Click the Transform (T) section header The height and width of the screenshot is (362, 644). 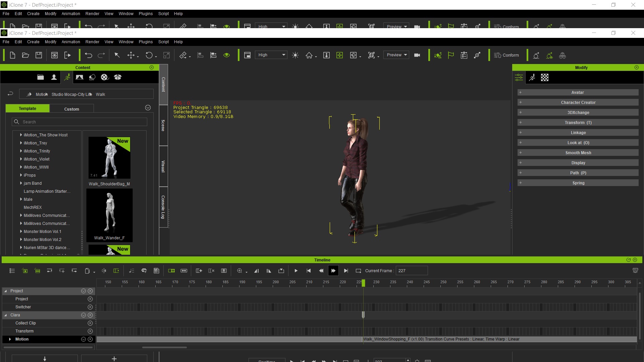point(578,123)
